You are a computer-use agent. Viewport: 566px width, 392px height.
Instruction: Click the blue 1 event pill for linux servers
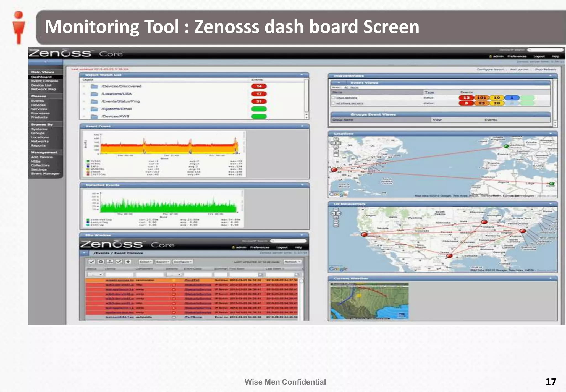pyautogui.click(x=512, y=98)
